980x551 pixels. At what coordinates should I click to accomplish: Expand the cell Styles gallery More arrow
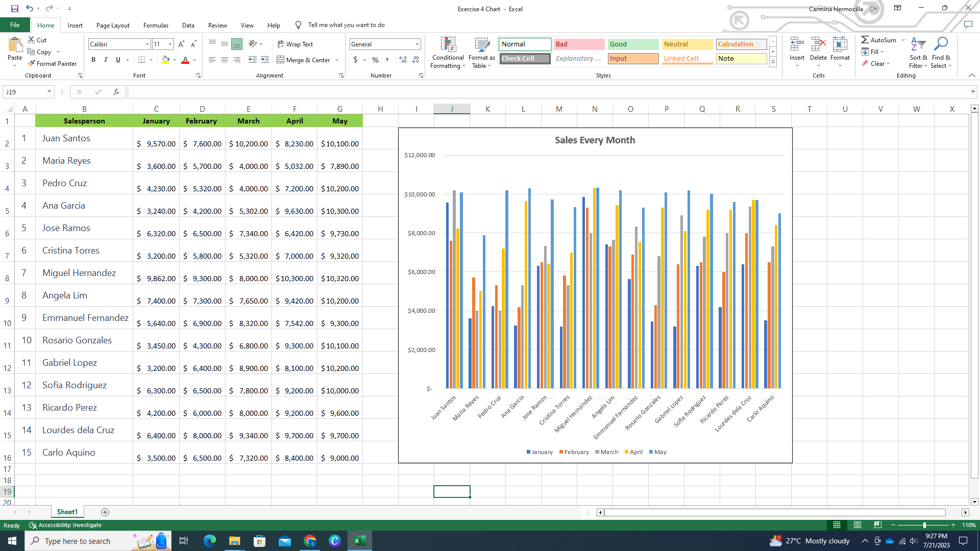pos(773,62)
